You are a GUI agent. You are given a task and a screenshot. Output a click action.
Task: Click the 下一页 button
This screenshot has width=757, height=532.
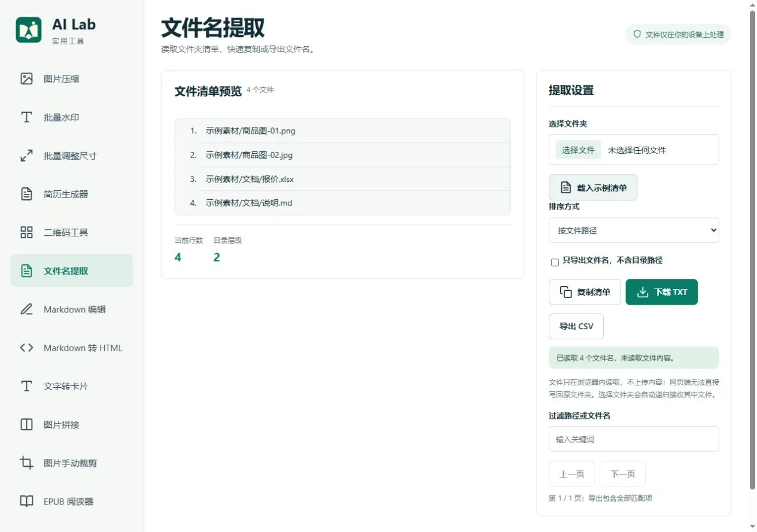tap(622, 474)
